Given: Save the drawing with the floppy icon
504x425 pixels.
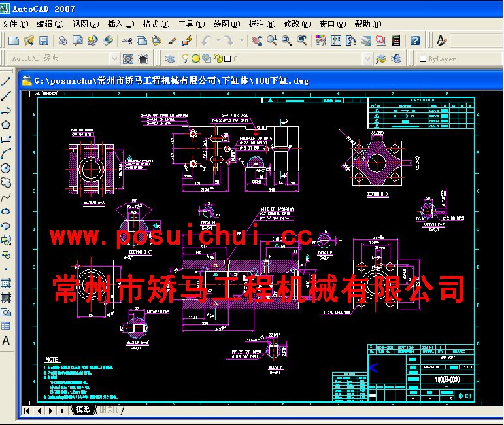Looking at the screenshot, I should point(44,41).
